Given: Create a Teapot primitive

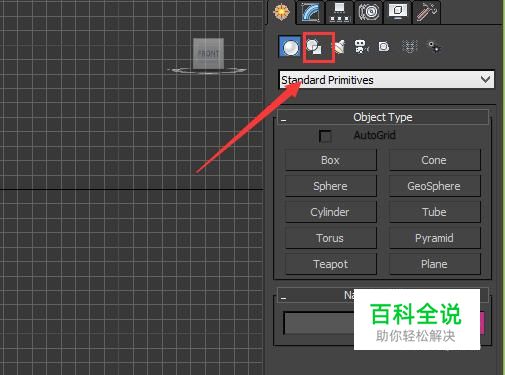Looking at the screenshot, I should click(331, 264).
